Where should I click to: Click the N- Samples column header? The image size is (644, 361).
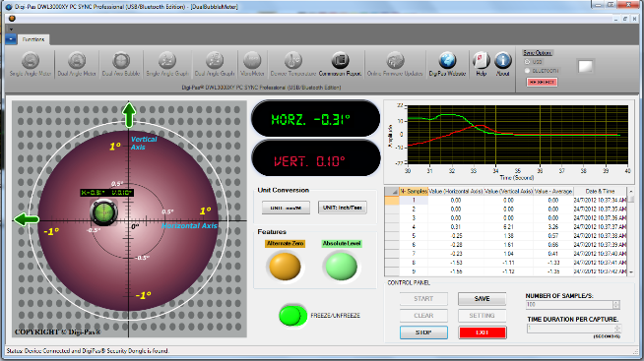[414, 191]
